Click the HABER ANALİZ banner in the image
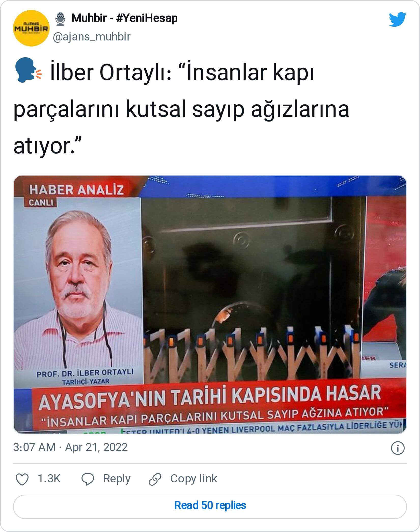The image size is (420, 532). pyautogui.click(x=76, y=190)
